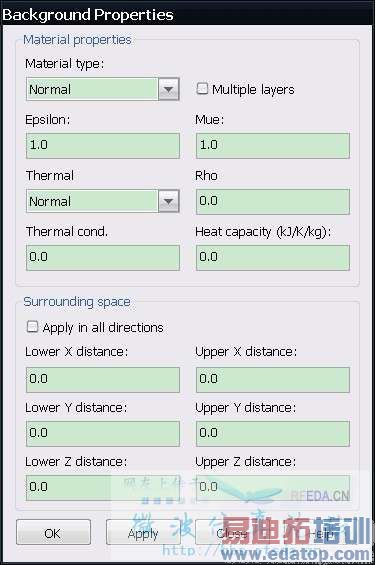Image resolution: width=375 pixels, height=565 pixels.
Task: Click the Close button at the bottom
Action: (x=232, y=533)
